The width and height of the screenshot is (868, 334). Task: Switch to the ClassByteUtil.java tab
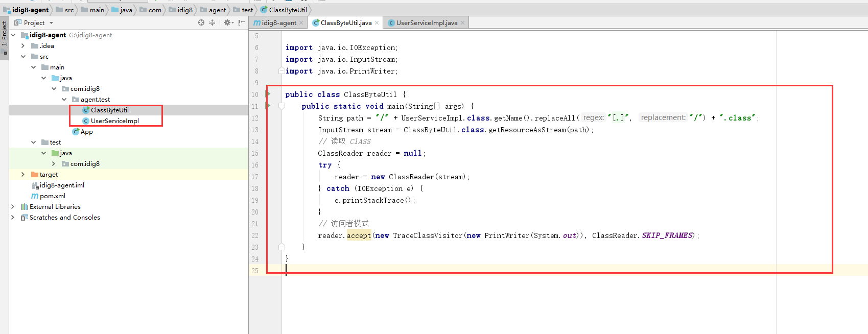coord(346,23)
